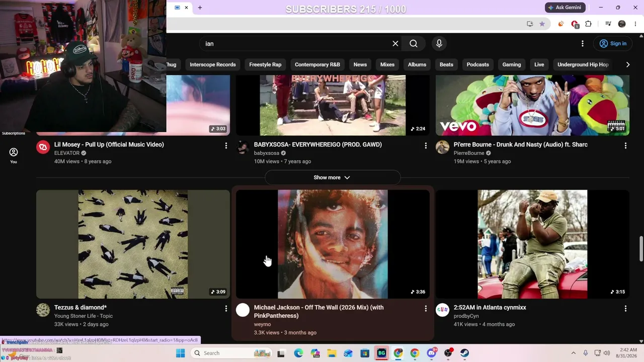644x362 pixels.
Task: Select the Mixes filter chip
Action: pyautogui.click(x=387, y=64)
